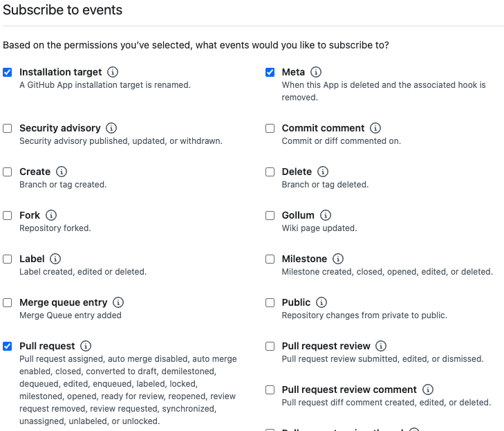Screen dimensions: 504x431
Task: Click the info icon next to Fork
Action: (x=51, y=215)
